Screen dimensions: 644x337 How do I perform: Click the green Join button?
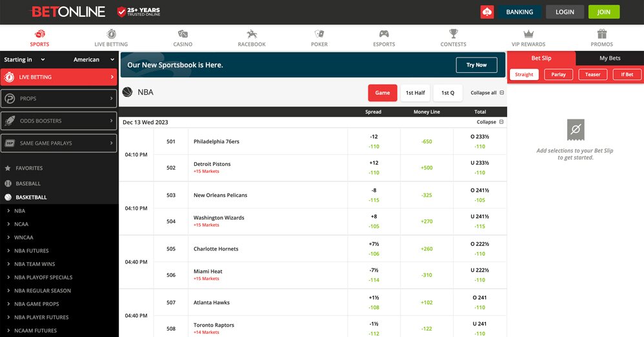(x=604, y=12)
